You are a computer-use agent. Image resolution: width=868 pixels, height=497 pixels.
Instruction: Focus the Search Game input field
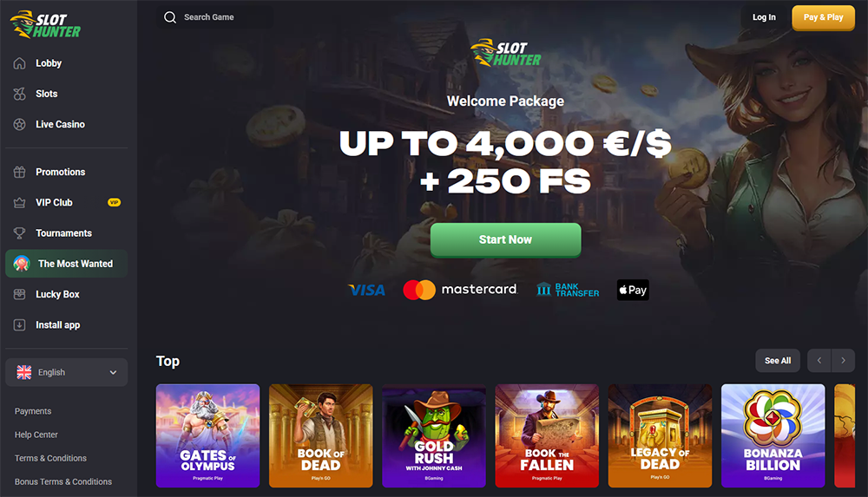coord(214,17)
